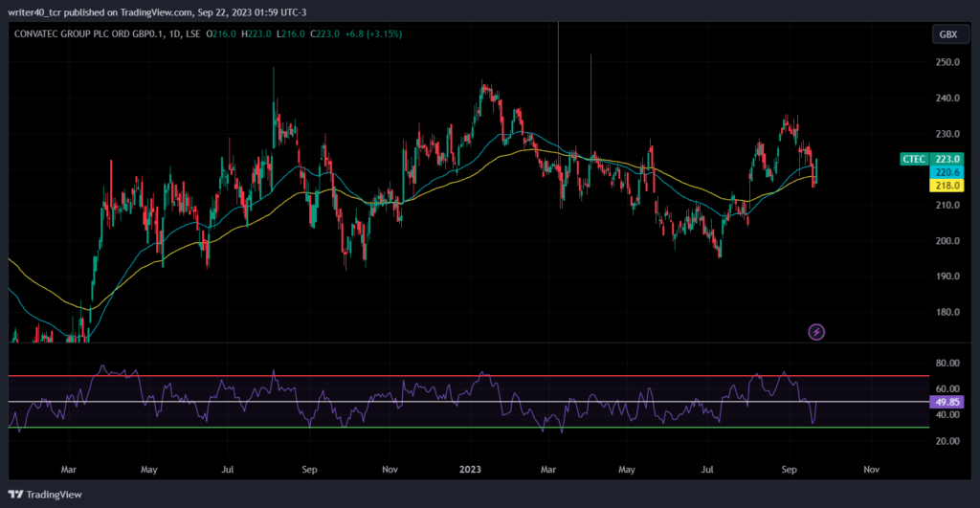The image size is (980, 508).
Task: Click the purple lightning bolt event icon
Action: pyautogui.click(x=816, y=332)
